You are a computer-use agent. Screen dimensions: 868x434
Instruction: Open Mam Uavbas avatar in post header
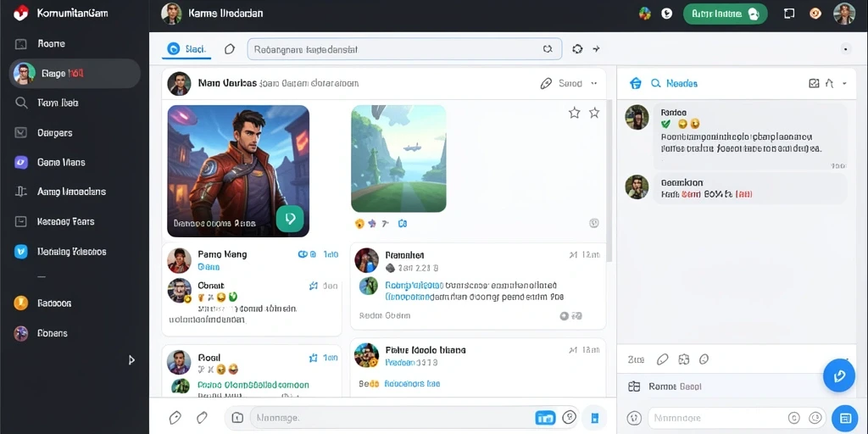pos(179,84)
